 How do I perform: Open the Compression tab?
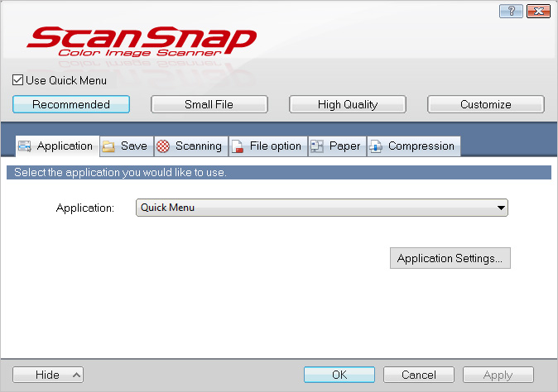tap(414, 146)
